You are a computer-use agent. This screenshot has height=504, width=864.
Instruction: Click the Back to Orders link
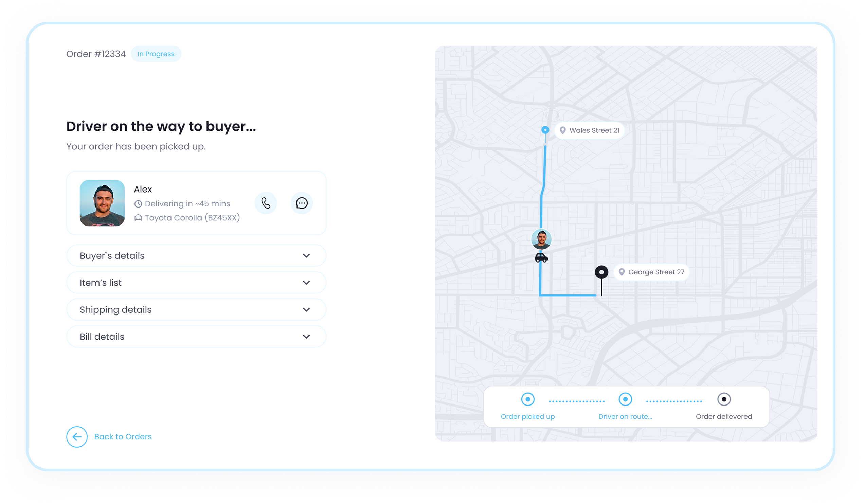pyautogui.click(x=123, y=436)
